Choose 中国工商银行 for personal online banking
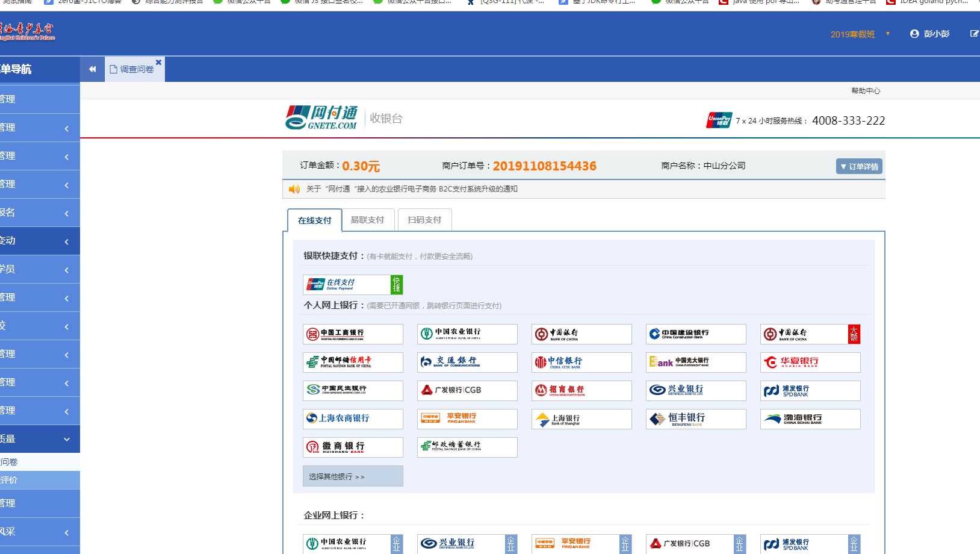 tap(353, 334)
